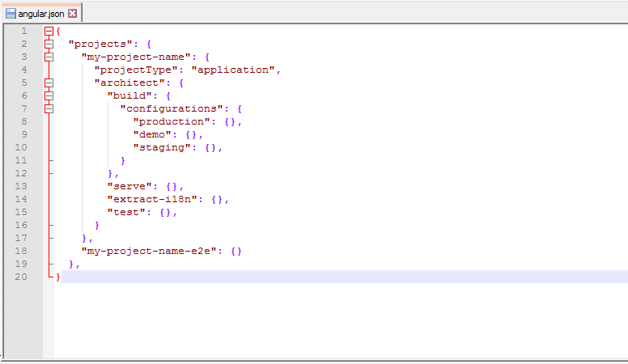This screenshot has width=628, height=364.
Task: Click line number 4 in the margin
Action: point(24,70)
